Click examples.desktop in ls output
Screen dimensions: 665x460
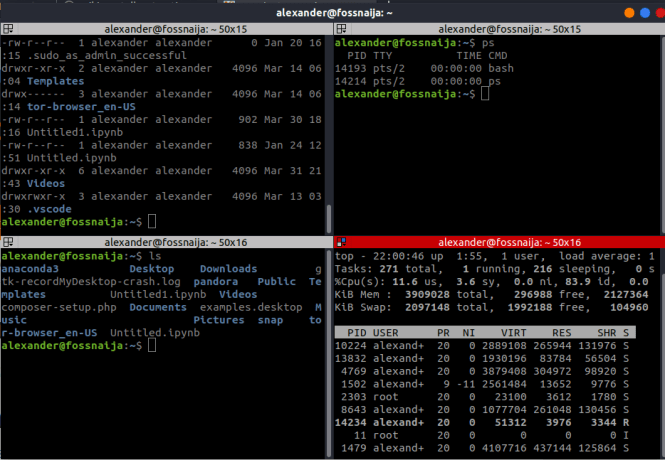tap(251, 307)
